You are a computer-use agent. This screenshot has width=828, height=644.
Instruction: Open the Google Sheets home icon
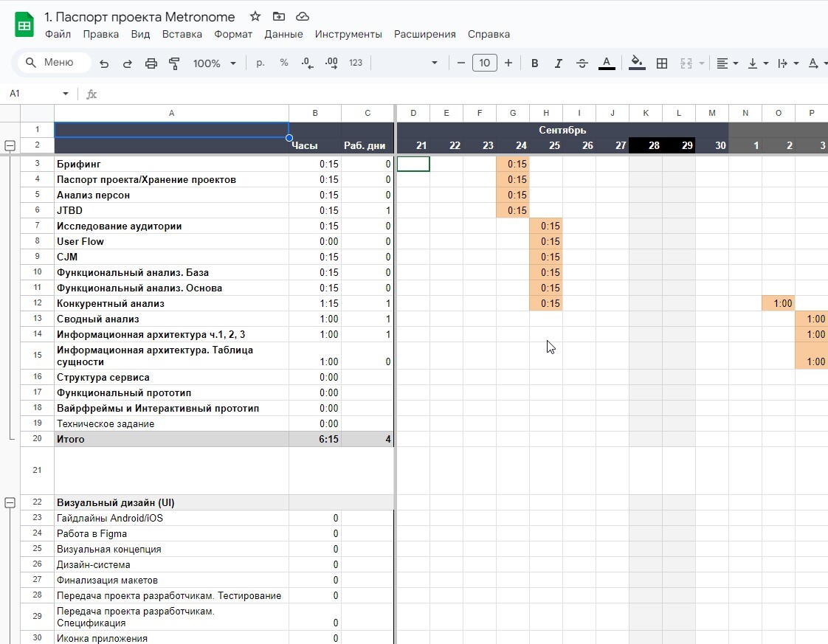click(24, 25)
